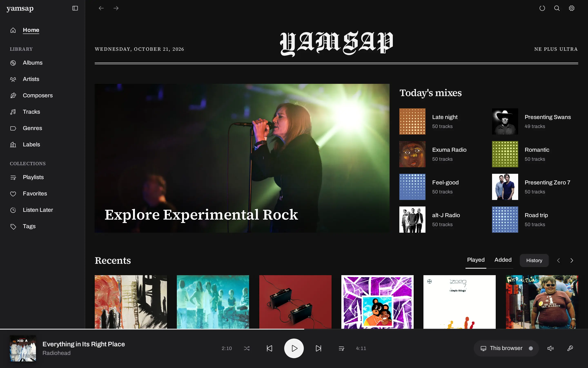This screenshot has height=368, width=588.
Task: Open Genres in the sidebar
Action: [32, 128]
